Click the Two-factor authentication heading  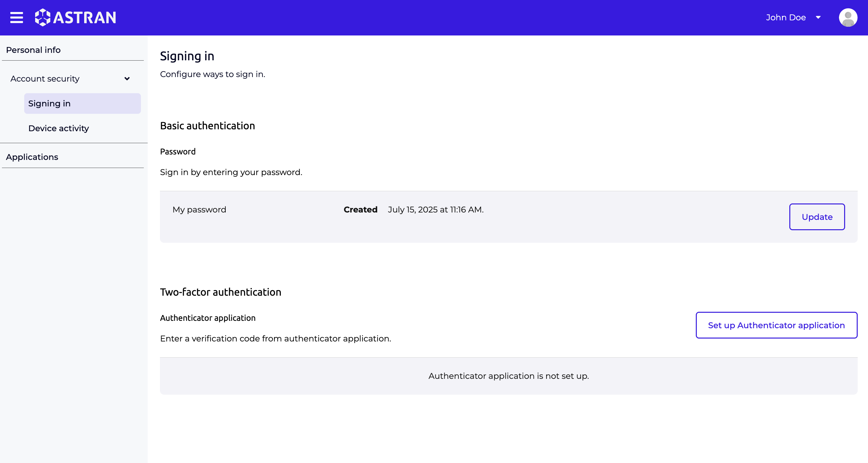click(220, 292)
